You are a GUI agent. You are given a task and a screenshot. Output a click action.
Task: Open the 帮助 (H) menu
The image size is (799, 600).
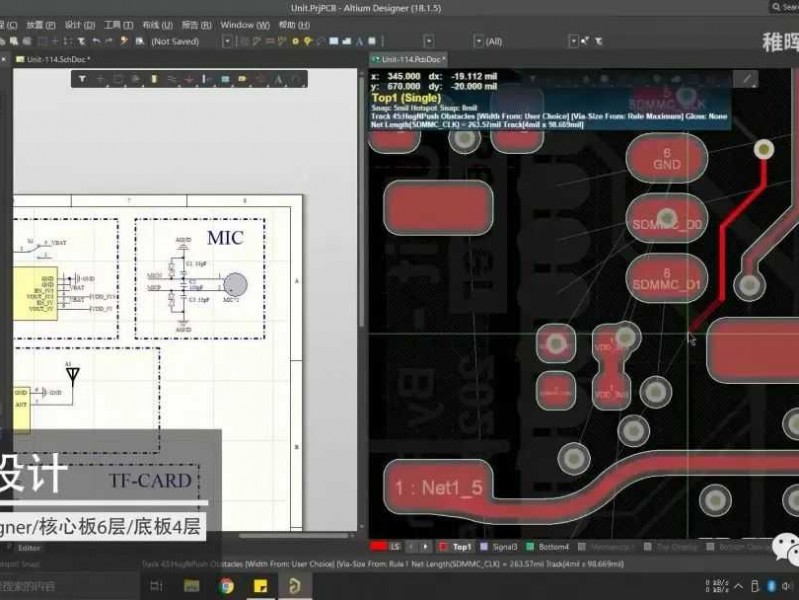point(294,25)
